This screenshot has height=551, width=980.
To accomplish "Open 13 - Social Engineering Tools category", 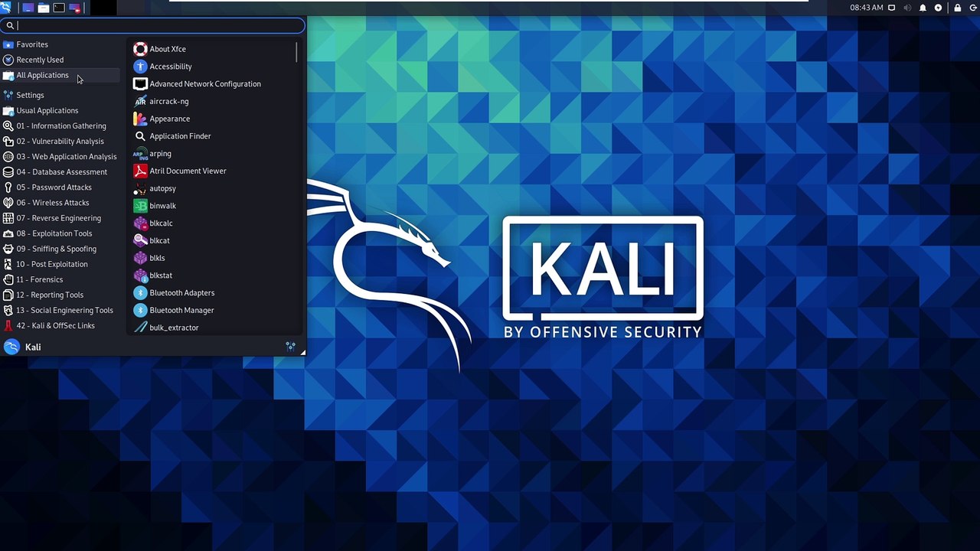I will click(x=60, y=310).
